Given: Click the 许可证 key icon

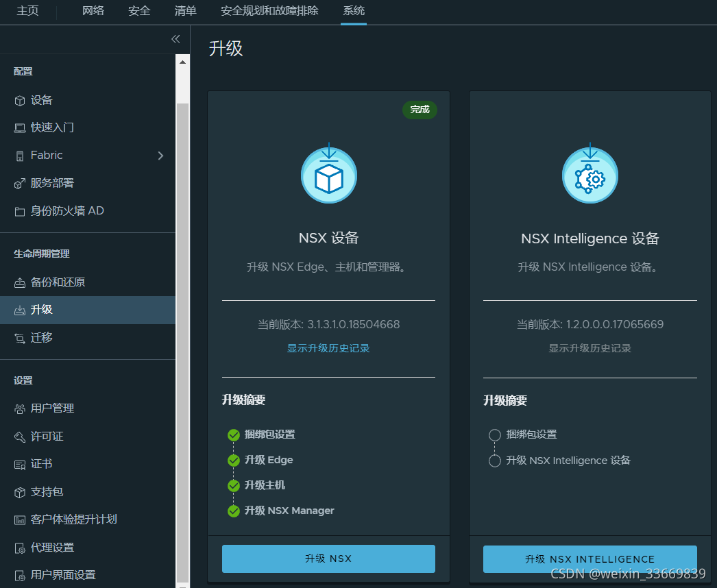Looking at the screenshot, I should [20, 437].
